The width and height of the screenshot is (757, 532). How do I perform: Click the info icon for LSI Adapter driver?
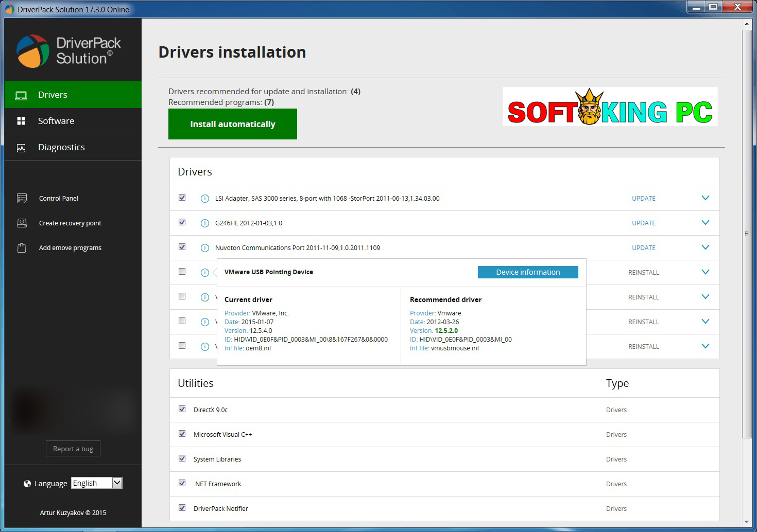pyautogui.click(x=204, y=199)
